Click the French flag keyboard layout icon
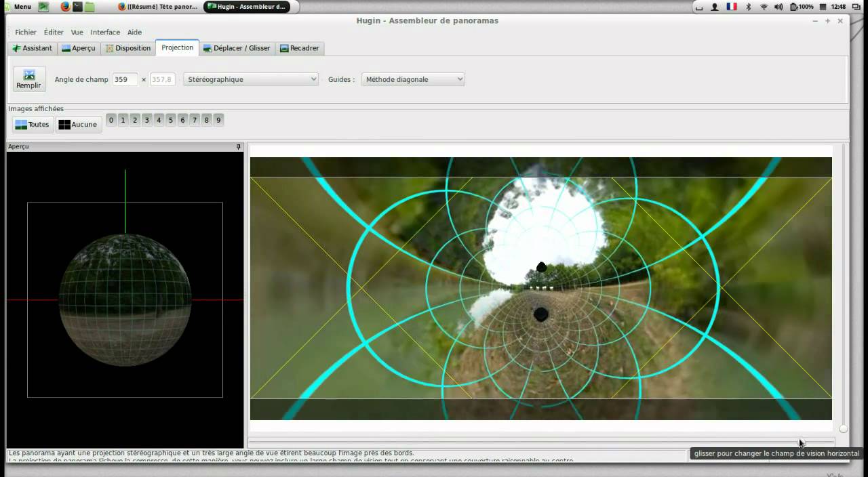 tap(732, 7)
